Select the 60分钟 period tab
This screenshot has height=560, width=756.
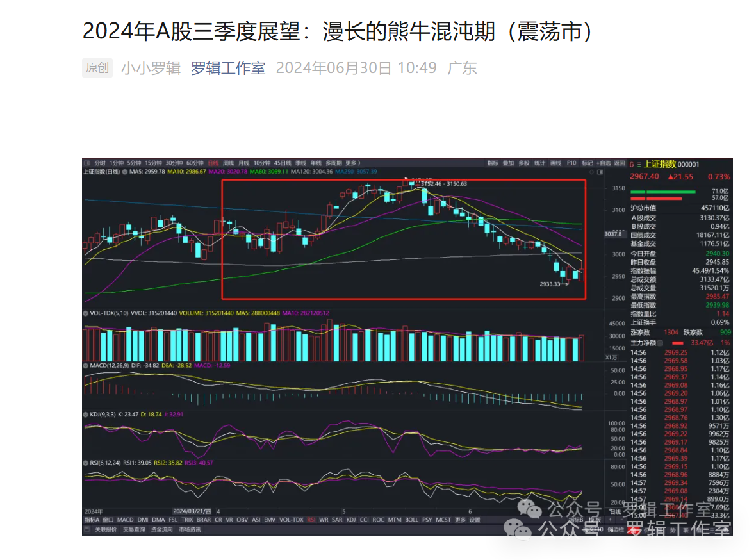195,163
